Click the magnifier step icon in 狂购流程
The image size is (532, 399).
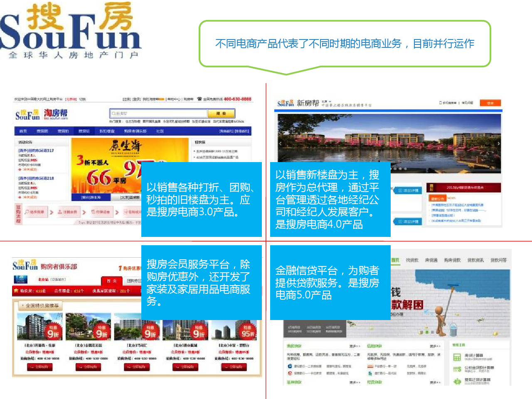[27, 212]
